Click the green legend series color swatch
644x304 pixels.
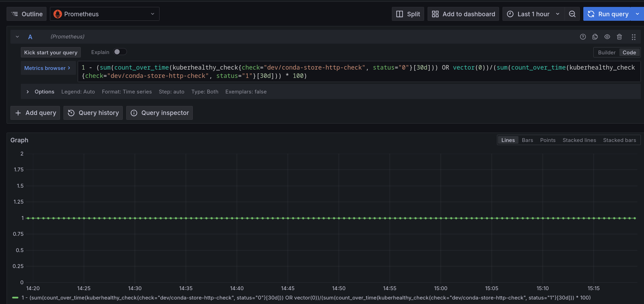[15, 297]
